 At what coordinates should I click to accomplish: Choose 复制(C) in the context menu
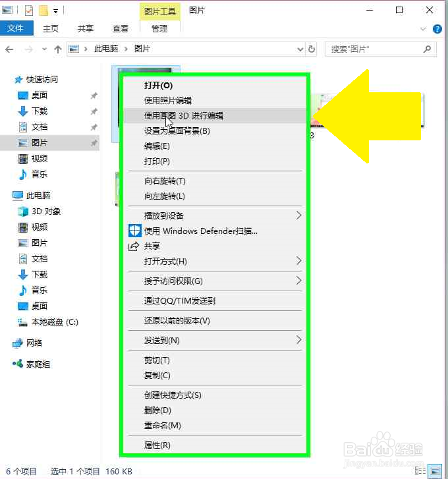215,375
